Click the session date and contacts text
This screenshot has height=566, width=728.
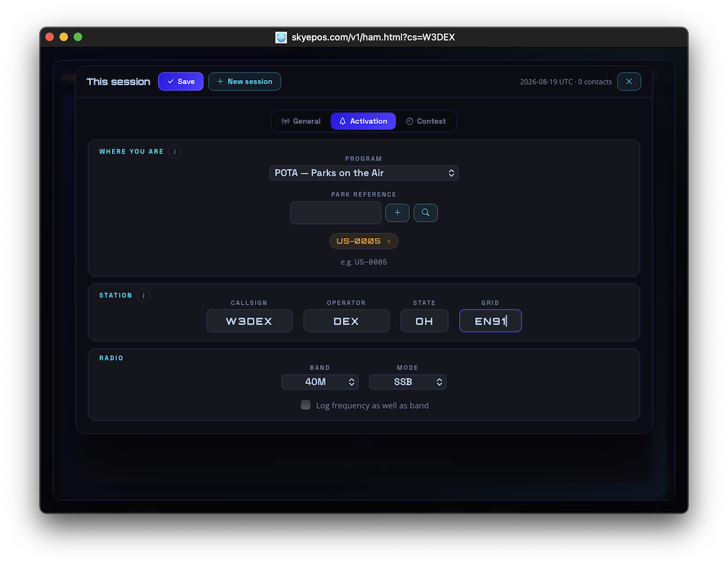coord(566,82)
